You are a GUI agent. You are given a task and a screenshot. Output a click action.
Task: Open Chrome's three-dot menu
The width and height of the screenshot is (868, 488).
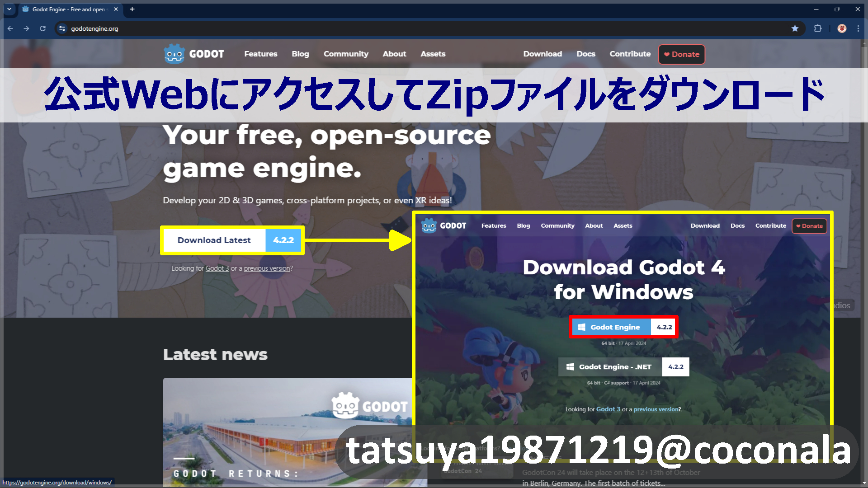[858, 28]
